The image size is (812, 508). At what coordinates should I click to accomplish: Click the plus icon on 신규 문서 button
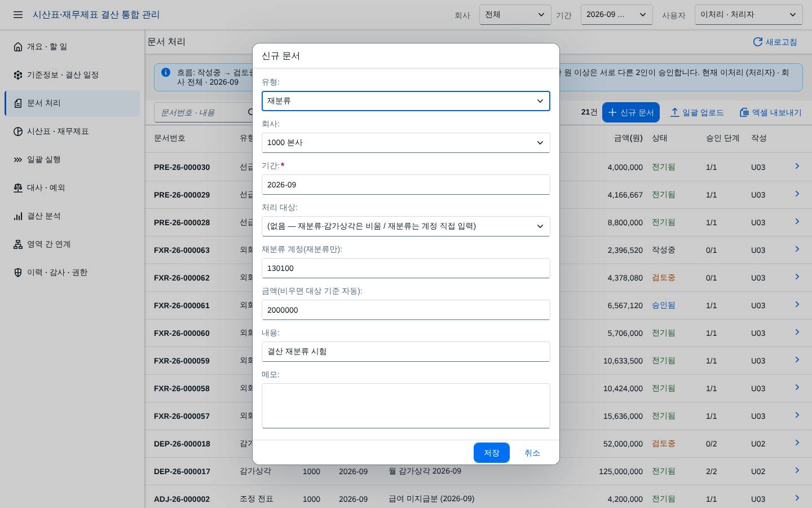coord(612,112)
